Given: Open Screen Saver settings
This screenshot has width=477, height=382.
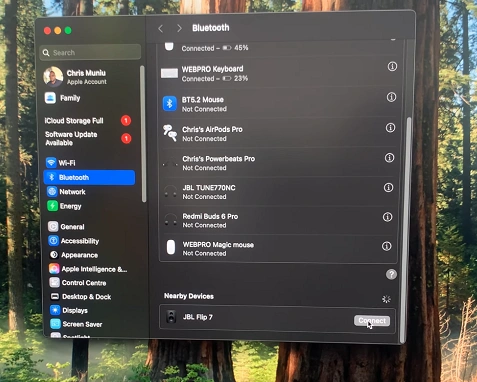Looking at the screenshot, I should pos(76,324).
